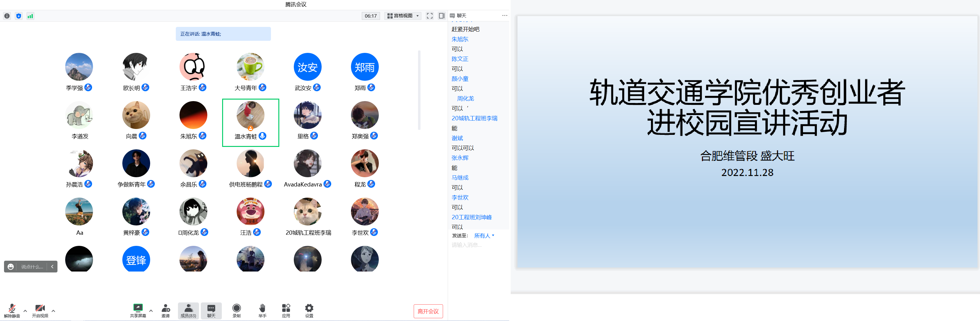
Task: Open settings gear in bottom toolbar
Action: point(309,308)
